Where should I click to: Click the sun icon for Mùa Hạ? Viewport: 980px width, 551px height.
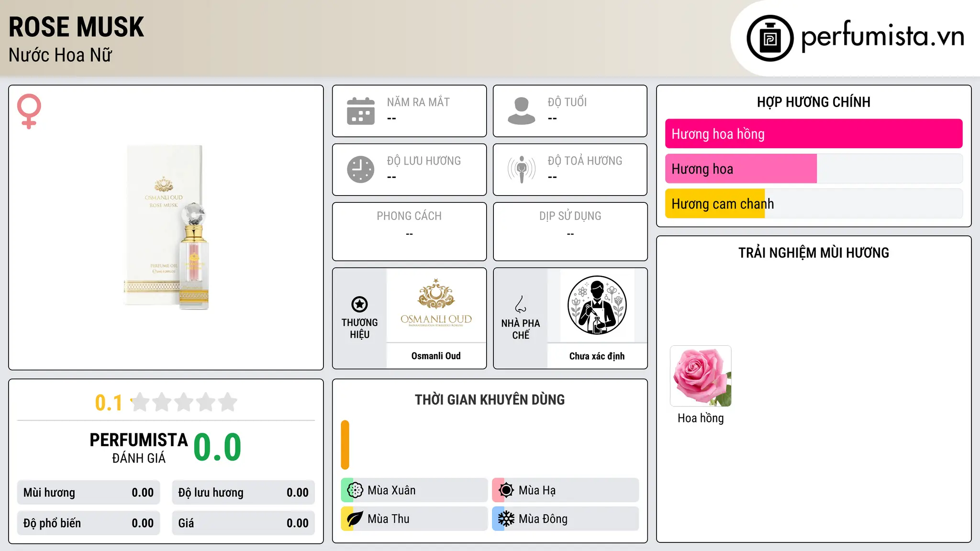(x=506, y=490)
